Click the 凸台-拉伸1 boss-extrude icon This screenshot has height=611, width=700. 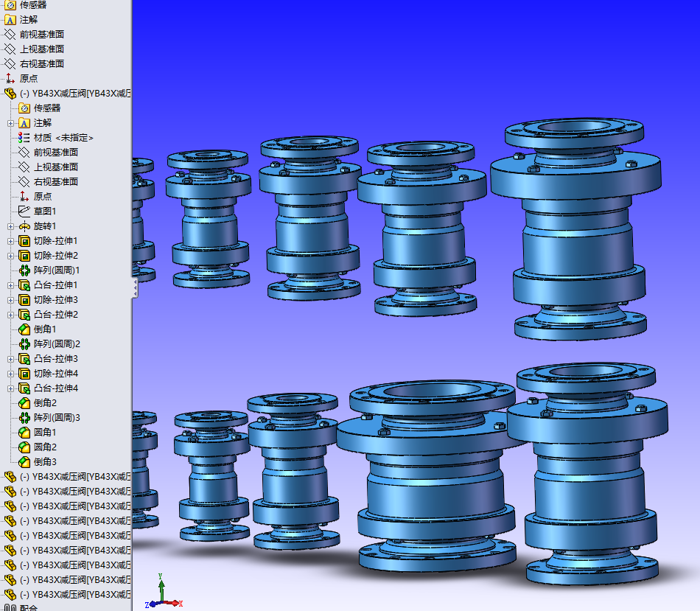click(24, 285)
